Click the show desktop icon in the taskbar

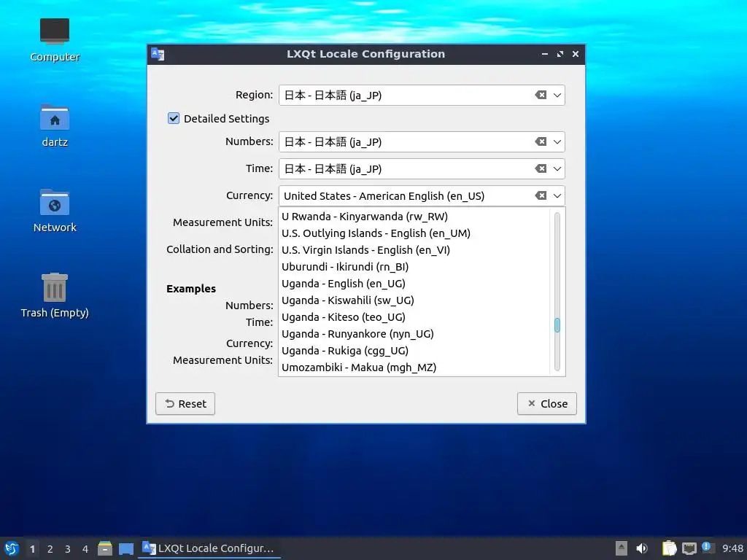click(125, 548)
